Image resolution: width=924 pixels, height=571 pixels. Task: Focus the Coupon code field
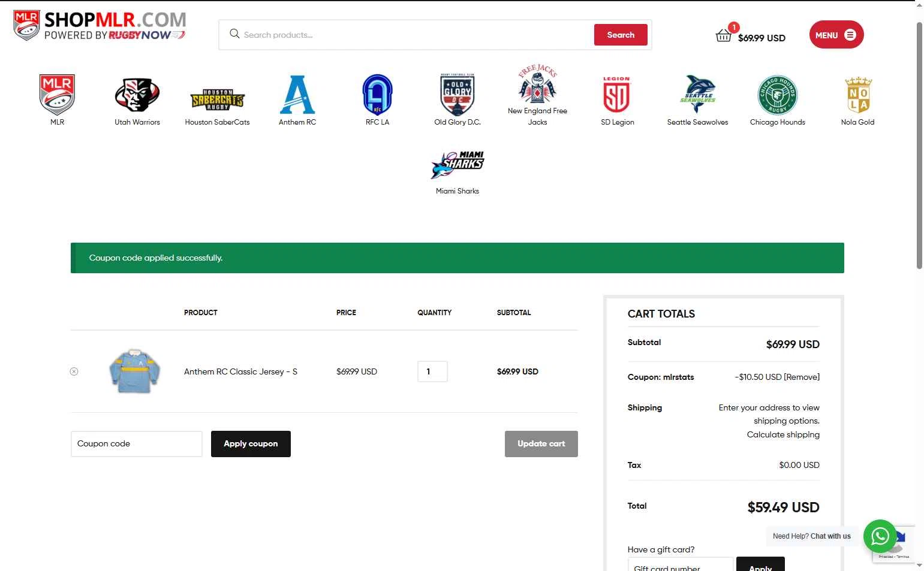pos(137,444)
